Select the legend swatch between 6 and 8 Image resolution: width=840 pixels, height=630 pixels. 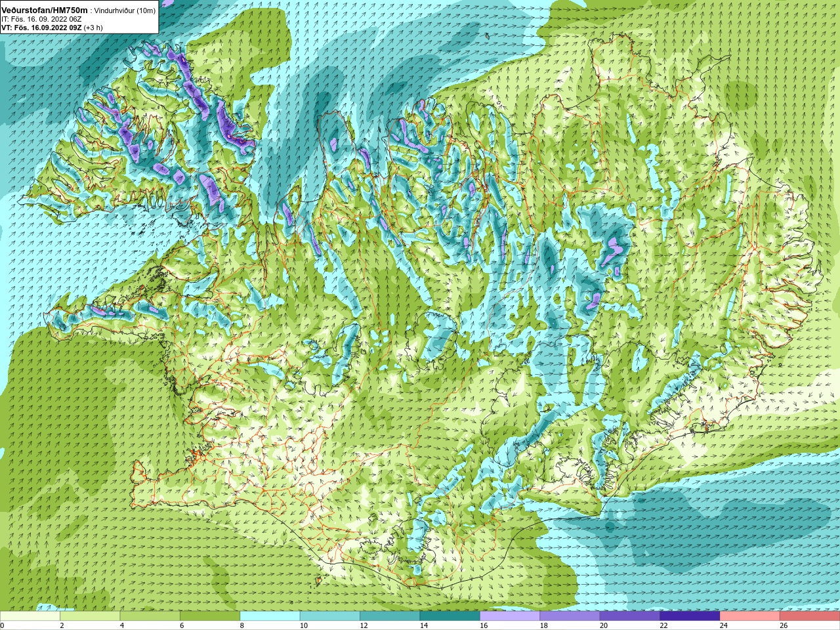click(x=210, y=616)
